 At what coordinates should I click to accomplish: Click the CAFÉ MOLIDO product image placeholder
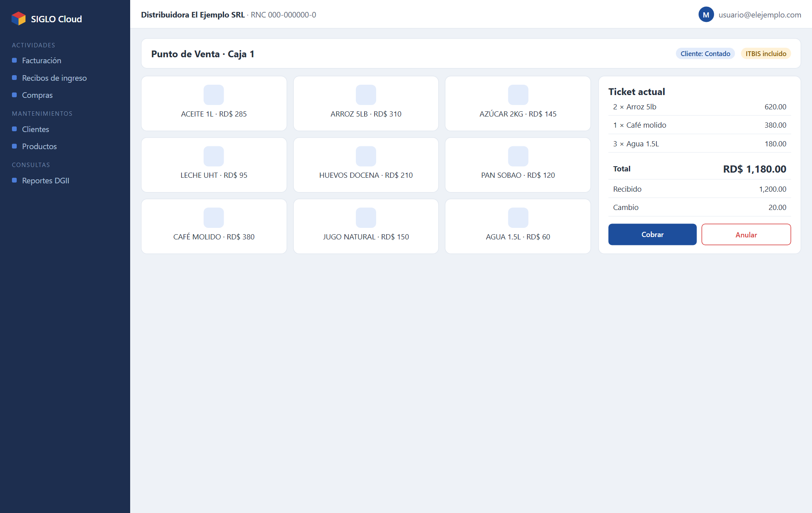[x=214, y=218]
